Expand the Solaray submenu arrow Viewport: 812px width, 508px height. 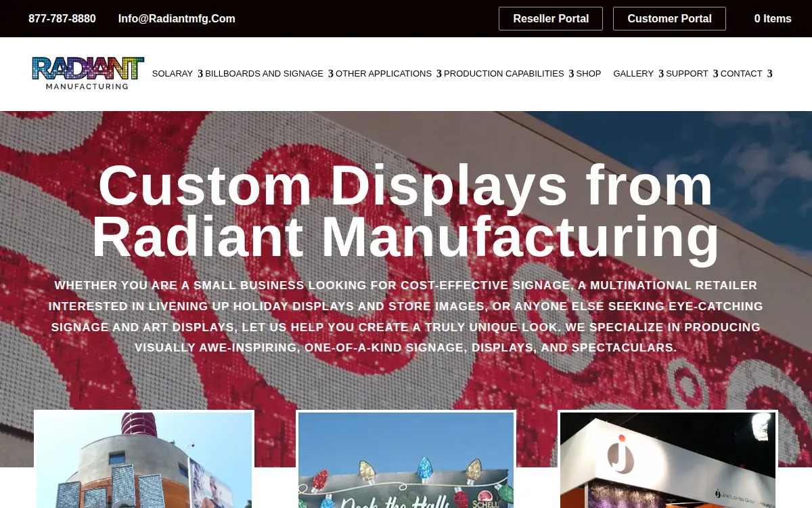coord(200,74)
